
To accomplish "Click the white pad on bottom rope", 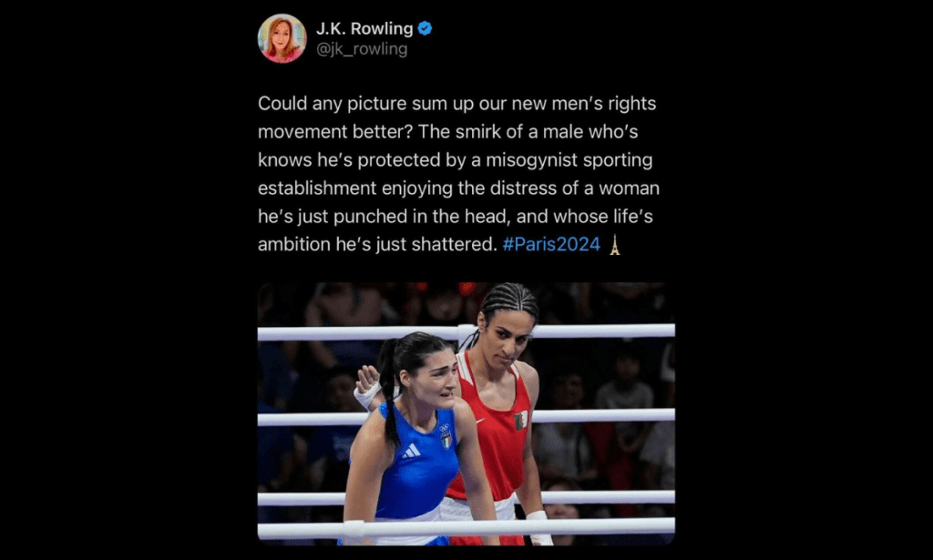I will [x=354, y=529].
